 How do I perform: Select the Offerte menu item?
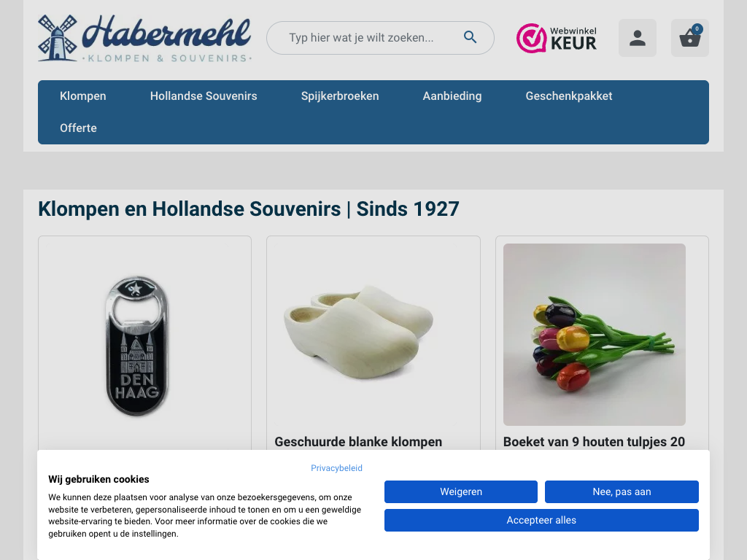[78, 128]
